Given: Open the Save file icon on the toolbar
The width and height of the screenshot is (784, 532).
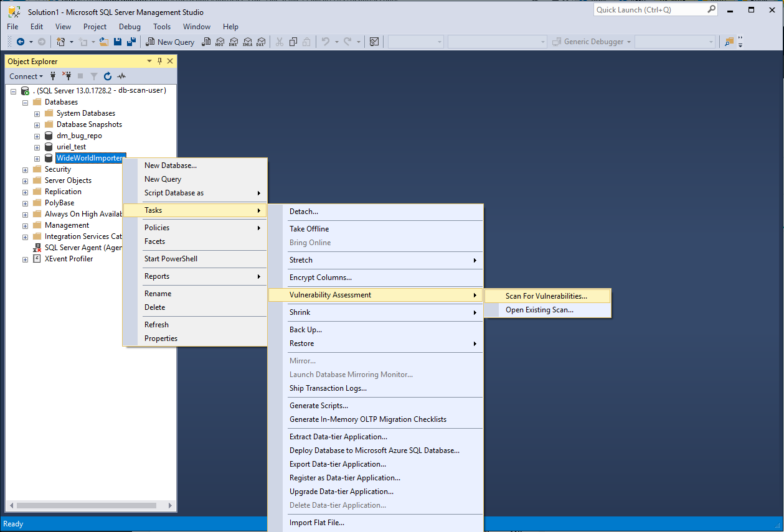Looking at the screenshot, I should click(x=118, y=42).
